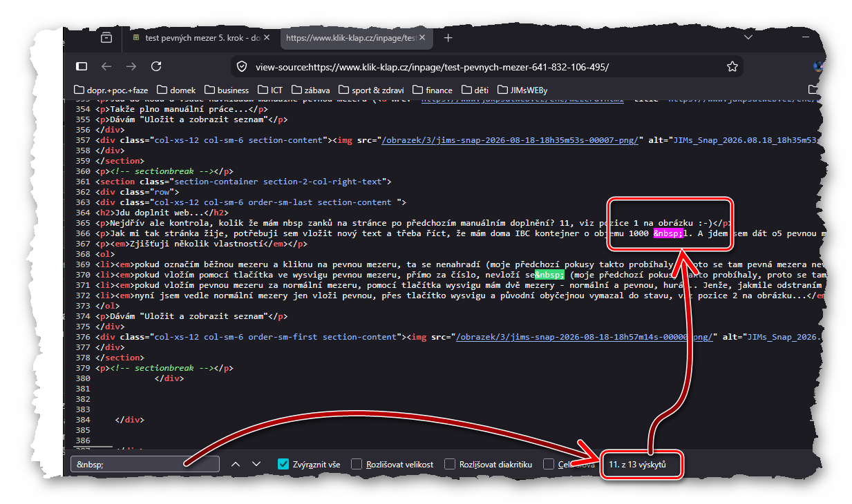Select the view-source klik-klap.cz tab
Screen dimensions: 852x504
click(355, 38)
